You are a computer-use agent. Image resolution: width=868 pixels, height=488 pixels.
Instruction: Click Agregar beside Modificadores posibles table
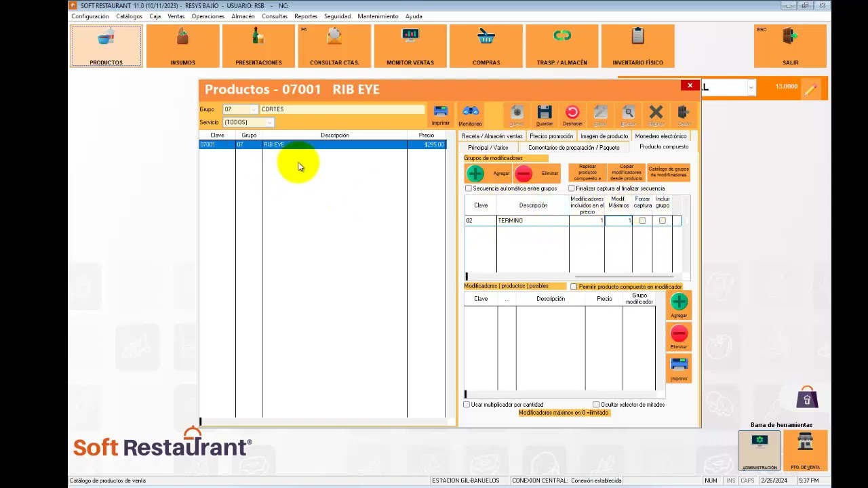[x=679, y=305]
